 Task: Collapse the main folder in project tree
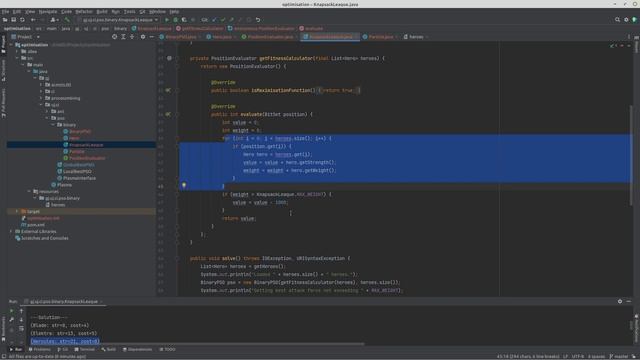[23, 64]
